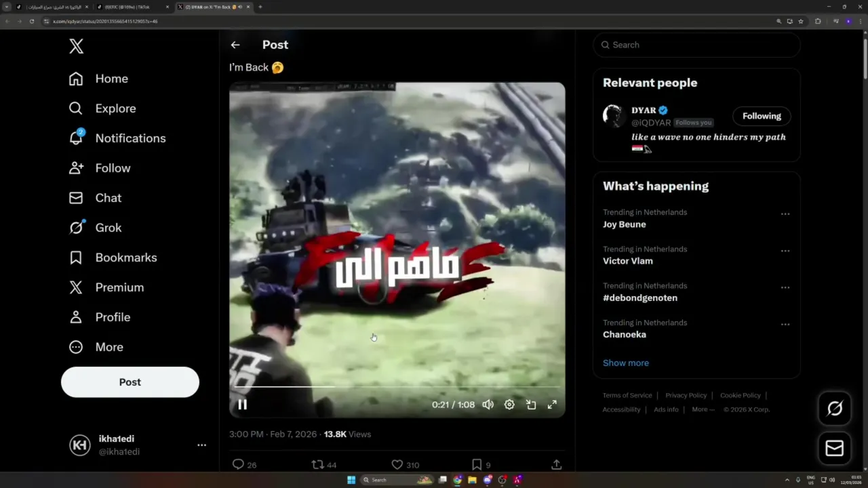Screen dimensions: 868x488
Task: Open options for the Chanoeka trend
Action: (785, 324)
